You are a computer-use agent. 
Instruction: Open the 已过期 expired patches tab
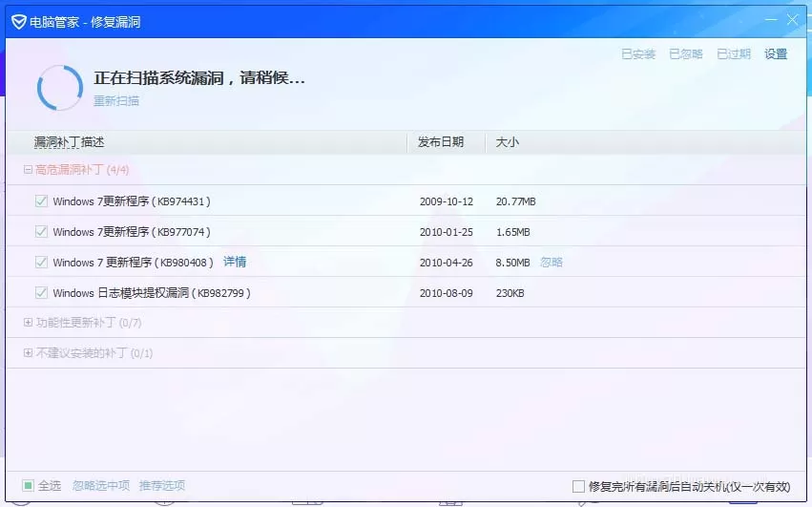(x=734, y=53)
